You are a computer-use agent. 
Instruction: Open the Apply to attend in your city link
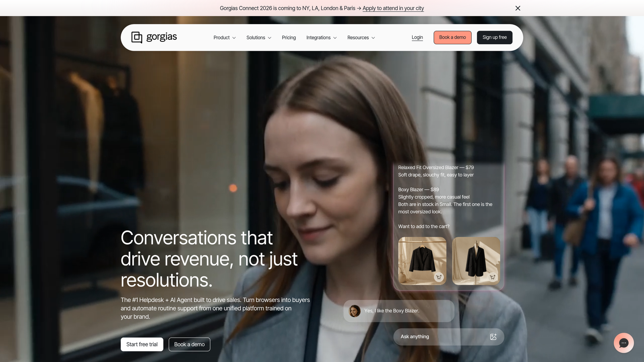tap(393, 8)
